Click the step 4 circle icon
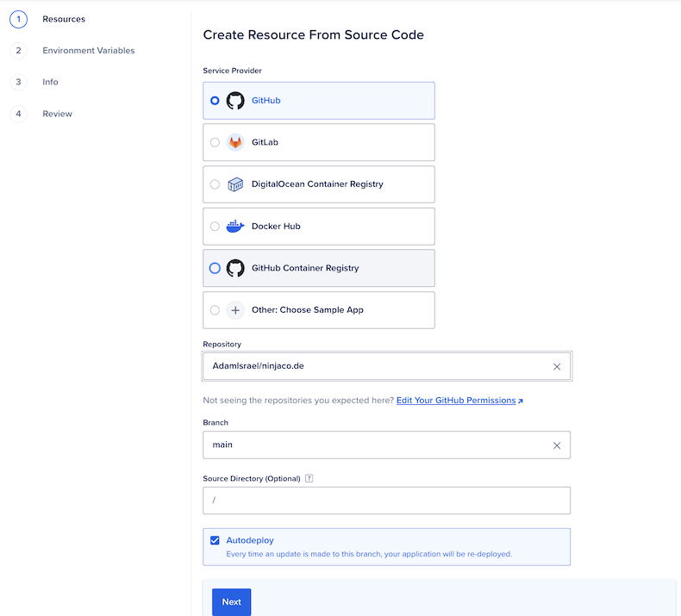681x616 pixels. tap(18, 114)
